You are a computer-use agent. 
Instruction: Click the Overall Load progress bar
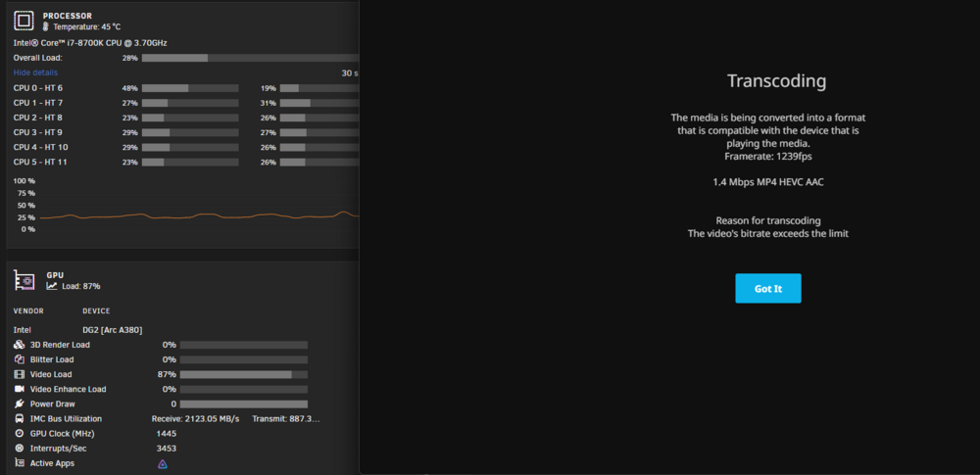(250, 58)
